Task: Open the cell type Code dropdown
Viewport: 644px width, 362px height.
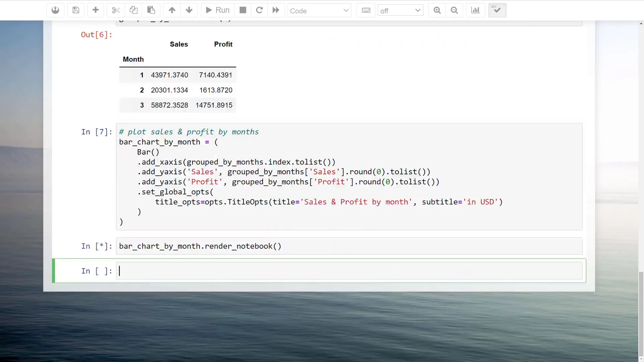Action: coord(319,10)
